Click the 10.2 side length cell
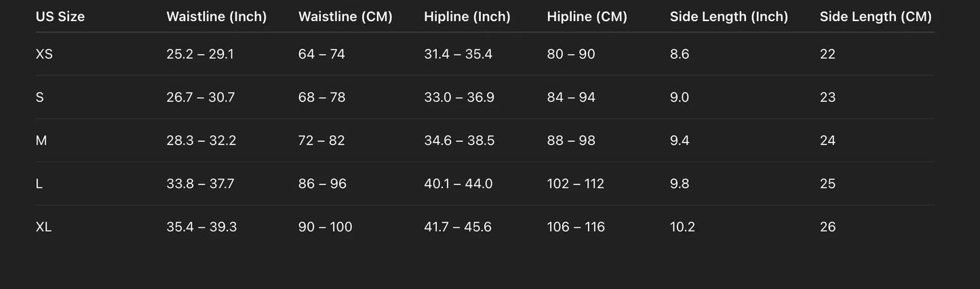The image size is (980, 289). (682, 227)
